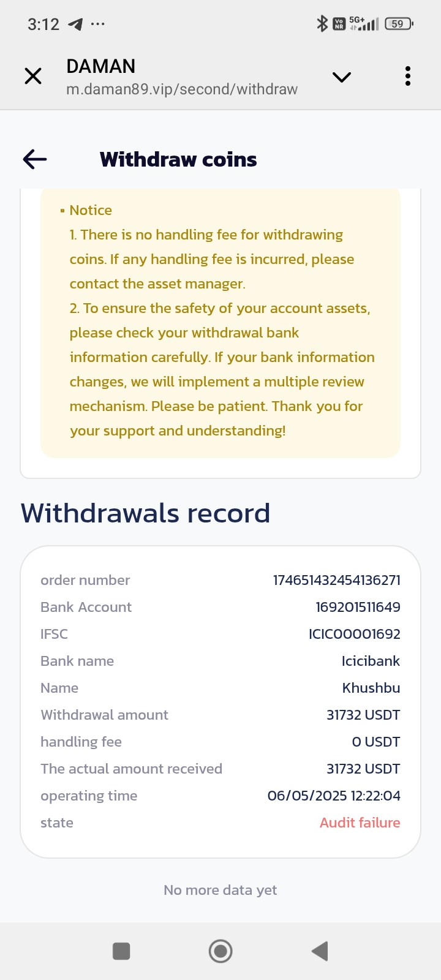The image size is (441, 980).
Task: Tap the Withdrawals record heading
Action: (146, 513)
